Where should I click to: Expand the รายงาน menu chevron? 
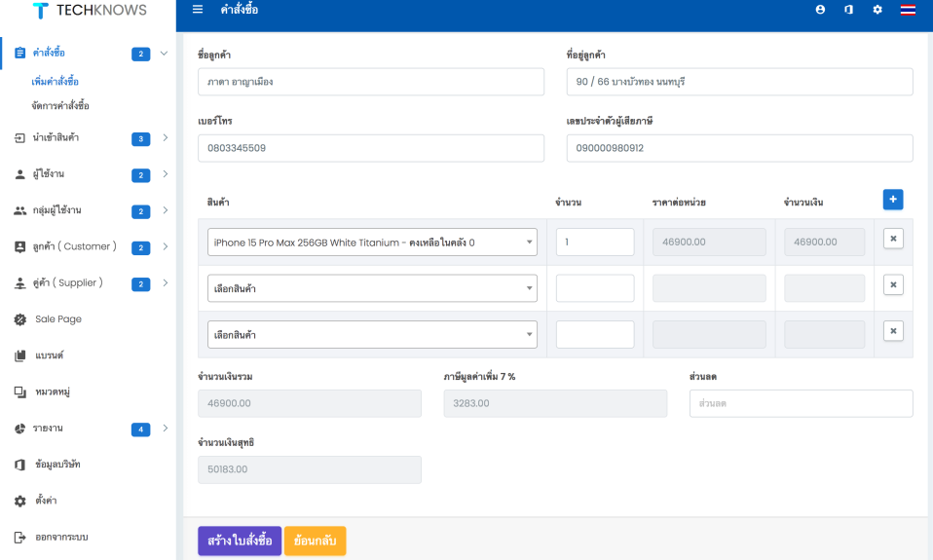165,428
